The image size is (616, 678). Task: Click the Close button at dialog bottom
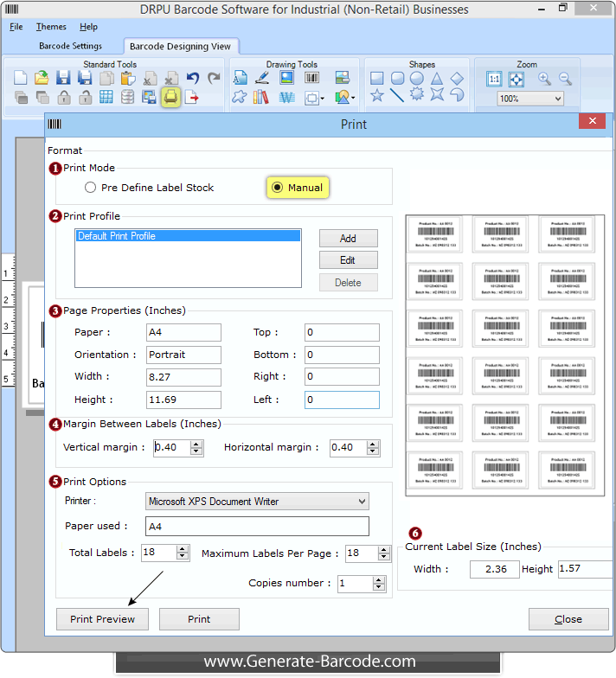coord(568,619)
